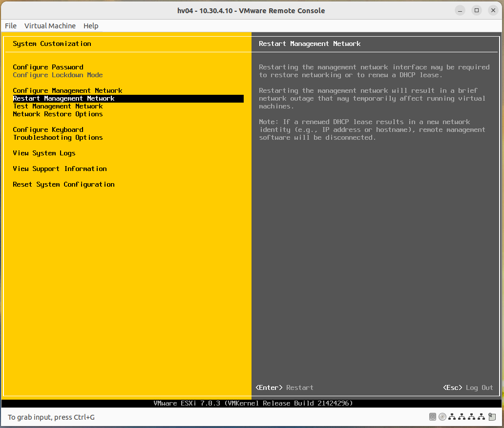Viewport: 504px width, 428px height.
Task: Select Configure Password option
Action: (x=48, y=67)
